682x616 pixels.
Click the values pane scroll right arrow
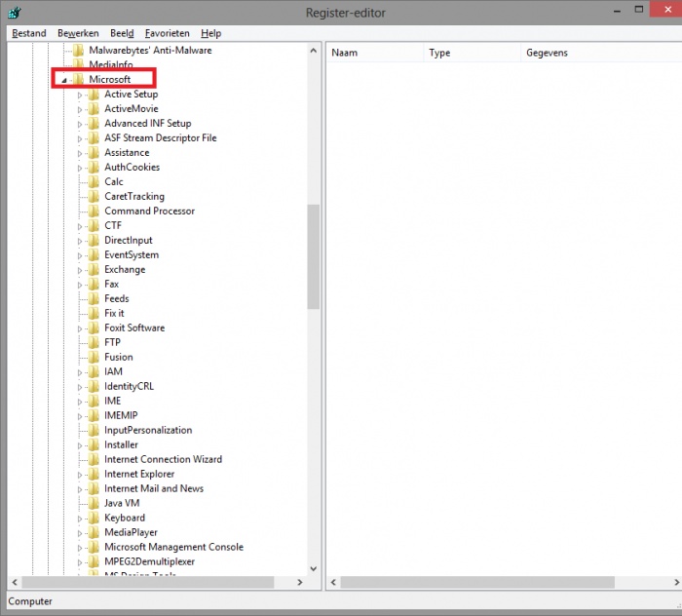point(676,582)
